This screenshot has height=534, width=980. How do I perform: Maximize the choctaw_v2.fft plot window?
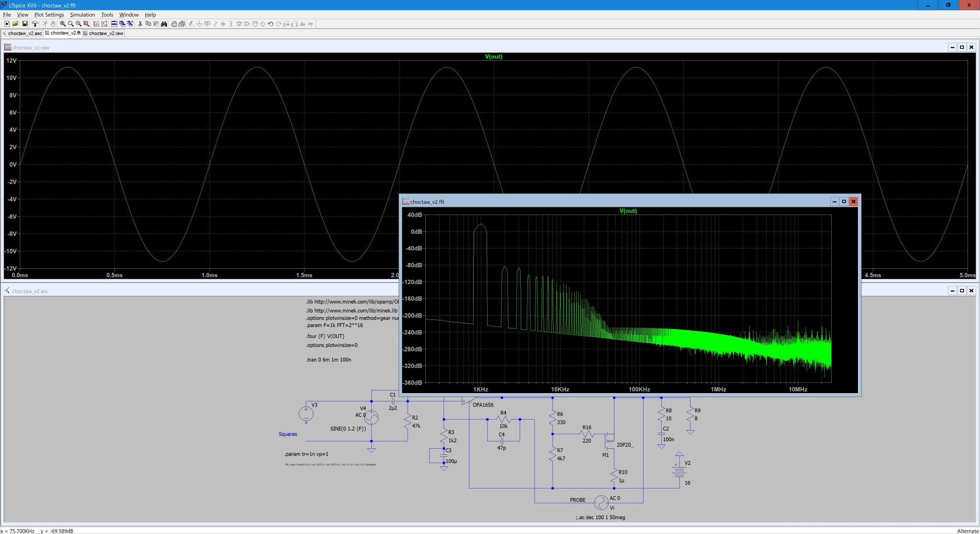844,202
